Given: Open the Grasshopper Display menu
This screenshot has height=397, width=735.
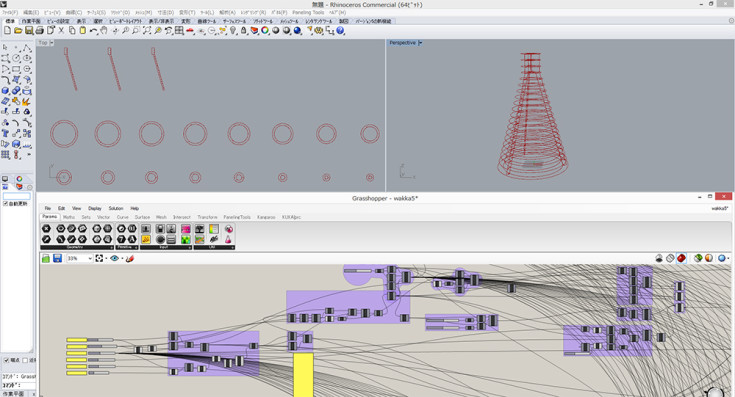Looking at the screenshot, I should 95,208.
